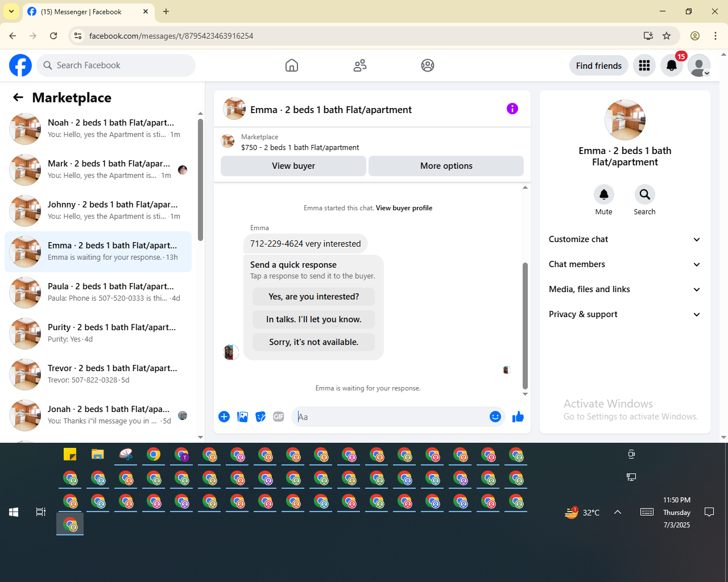Open the Facebook menu grid icon
Screen dimensions: 728x582
(644, 65)
